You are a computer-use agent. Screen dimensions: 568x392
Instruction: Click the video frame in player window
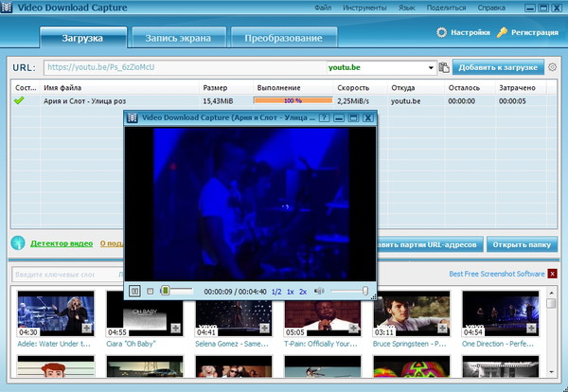251,204
